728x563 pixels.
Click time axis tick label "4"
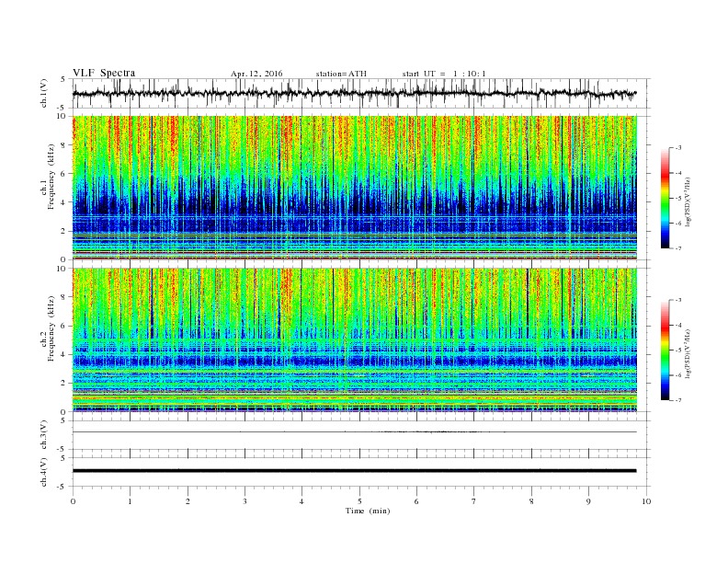[x=301, y=501]
